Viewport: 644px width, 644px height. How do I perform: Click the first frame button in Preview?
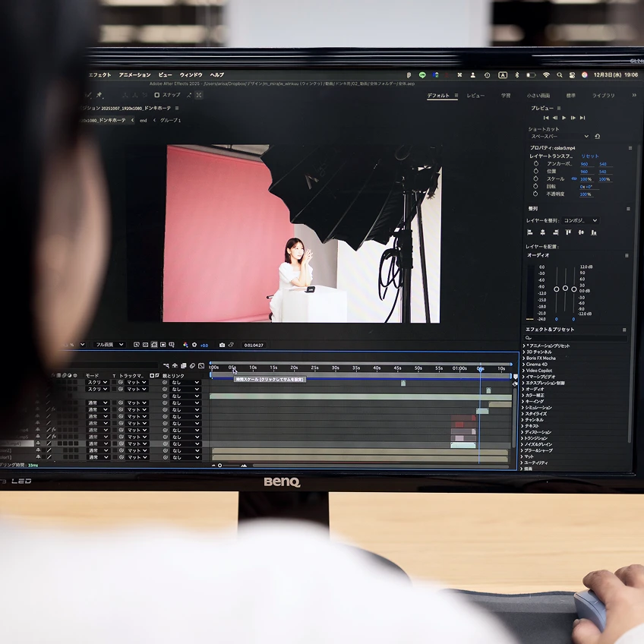[546, 118]
